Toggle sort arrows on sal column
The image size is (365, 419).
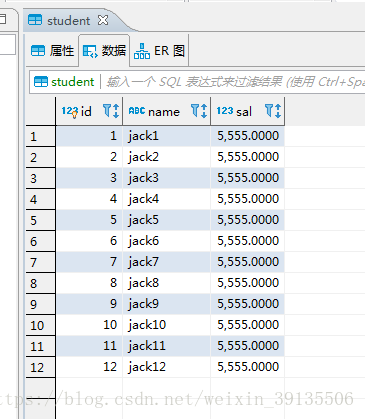(278, 111)
